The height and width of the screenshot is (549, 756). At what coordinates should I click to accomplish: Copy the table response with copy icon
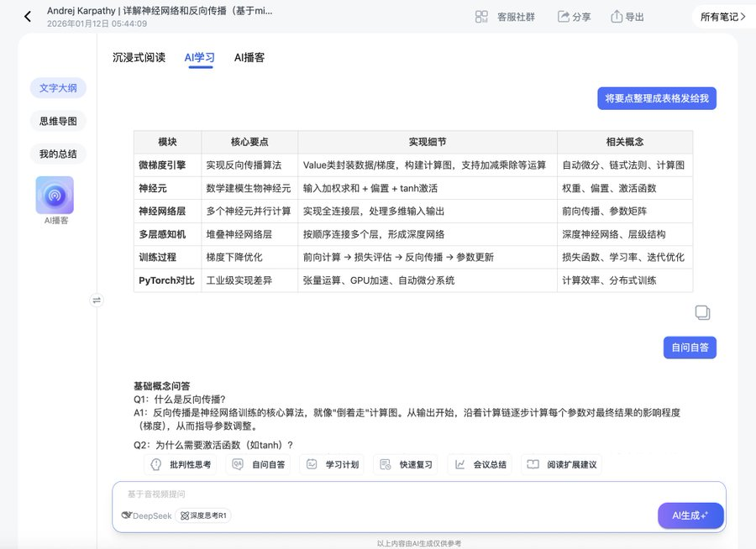(702, 313)
